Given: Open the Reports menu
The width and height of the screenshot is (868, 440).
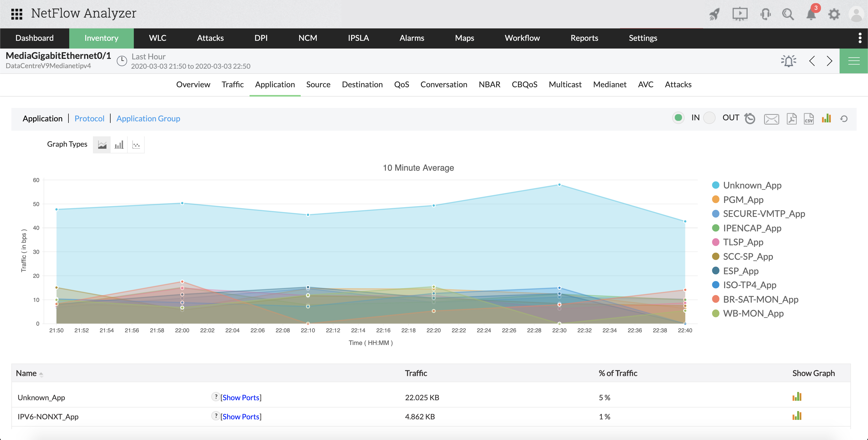Looking at the screenshot, I should [584, 38].
